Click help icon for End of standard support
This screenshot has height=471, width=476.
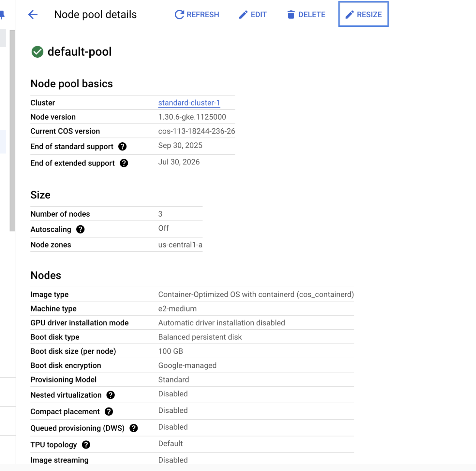point(123,147)
